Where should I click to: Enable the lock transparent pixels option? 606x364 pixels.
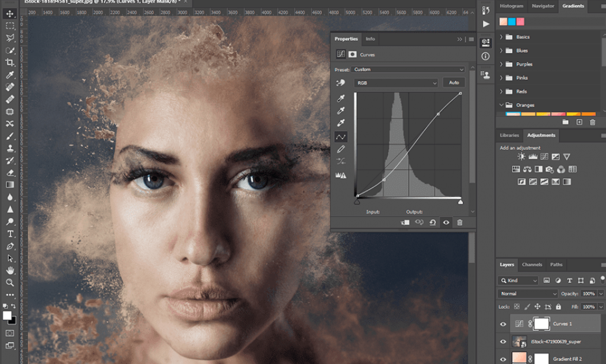point(518,307)
